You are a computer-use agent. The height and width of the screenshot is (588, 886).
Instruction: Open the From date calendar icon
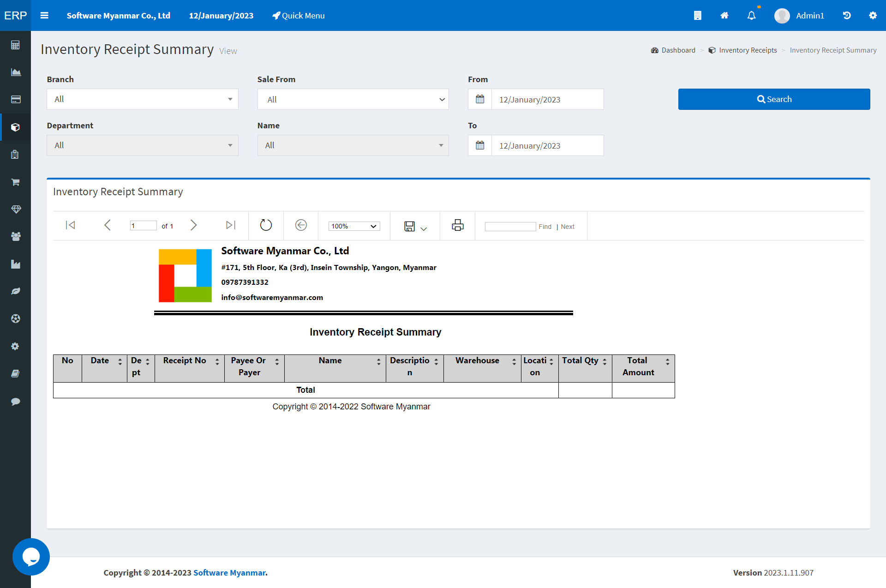480,99
